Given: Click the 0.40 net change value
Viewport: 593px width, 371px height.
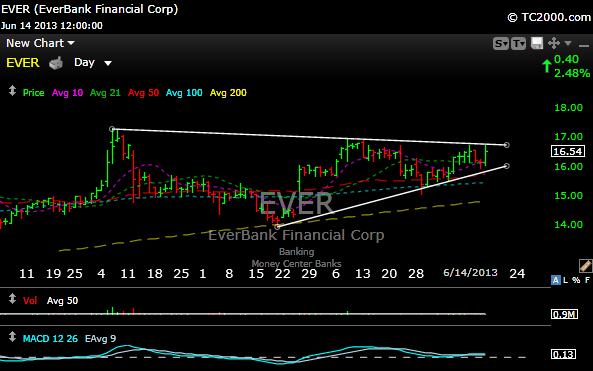Looking at the screenshot, I should pyautogui.click(x=566, y=59).
